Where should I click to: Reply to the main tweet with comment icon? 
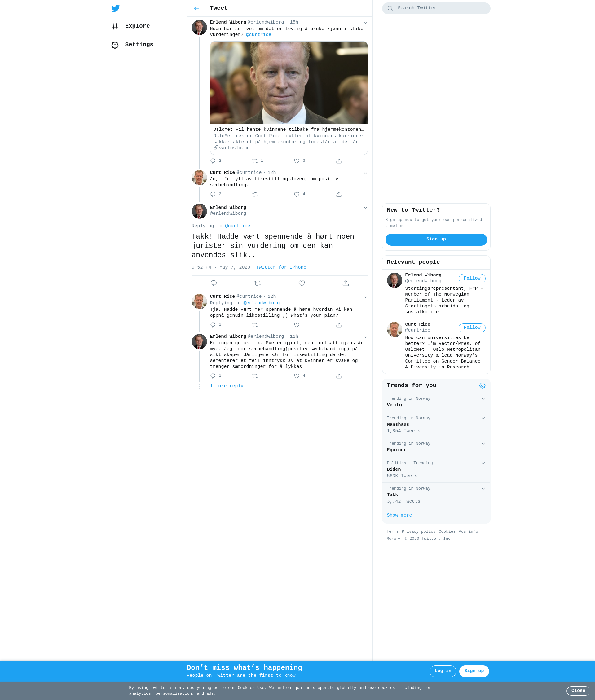[214, 283]
